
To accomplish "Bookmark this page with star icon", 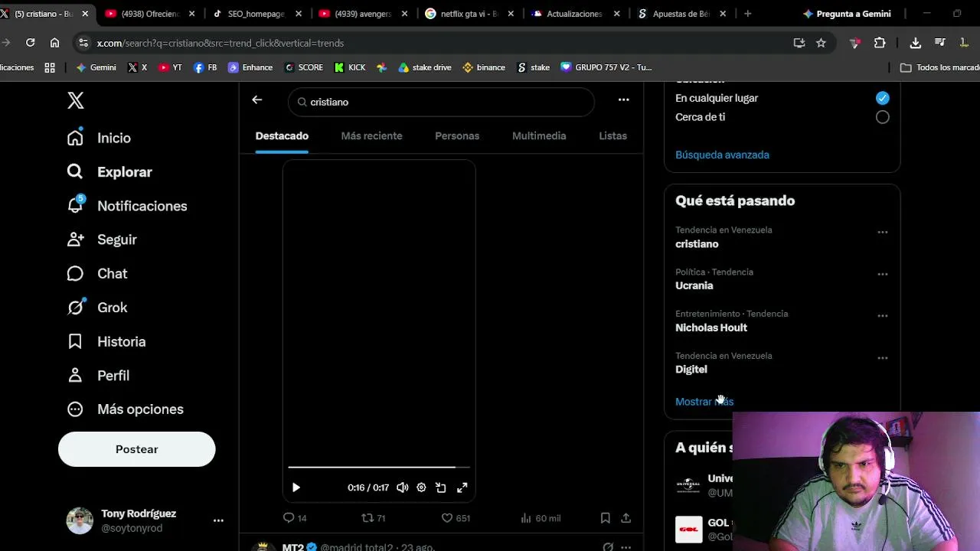I will click(821, 43).
